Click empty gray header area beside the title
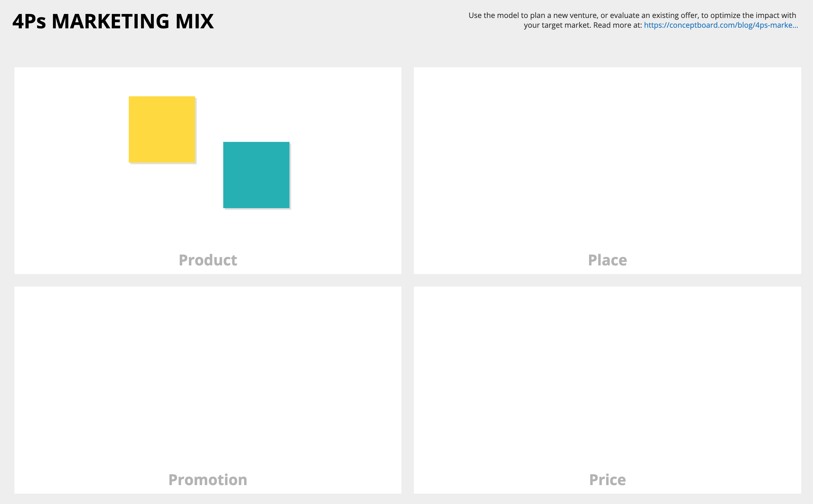Screen dimensions: 813x504 333,21
